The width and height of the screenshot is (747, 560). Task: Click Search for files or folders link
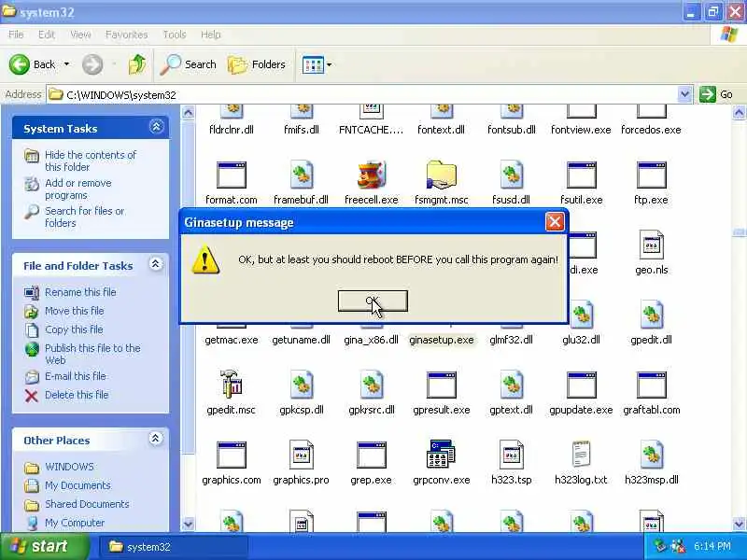(84, 217)
